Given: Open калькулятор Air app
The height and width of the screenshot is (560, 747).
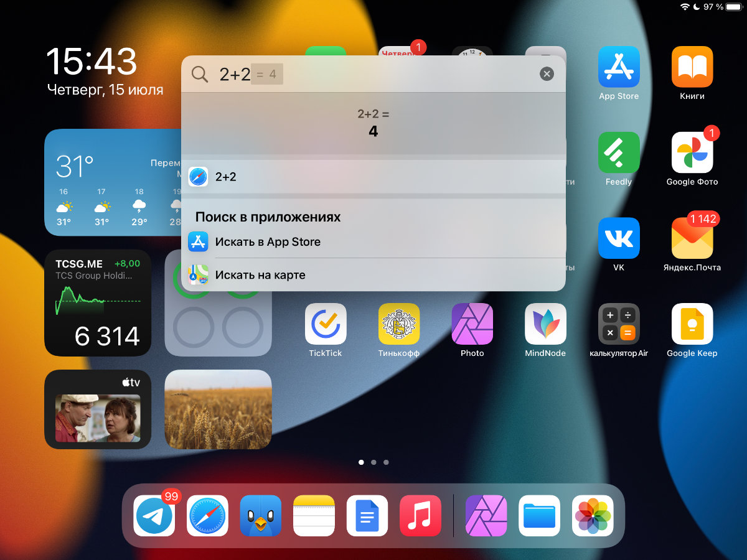Looking at the screenshot, I should [x=619, y=324].
